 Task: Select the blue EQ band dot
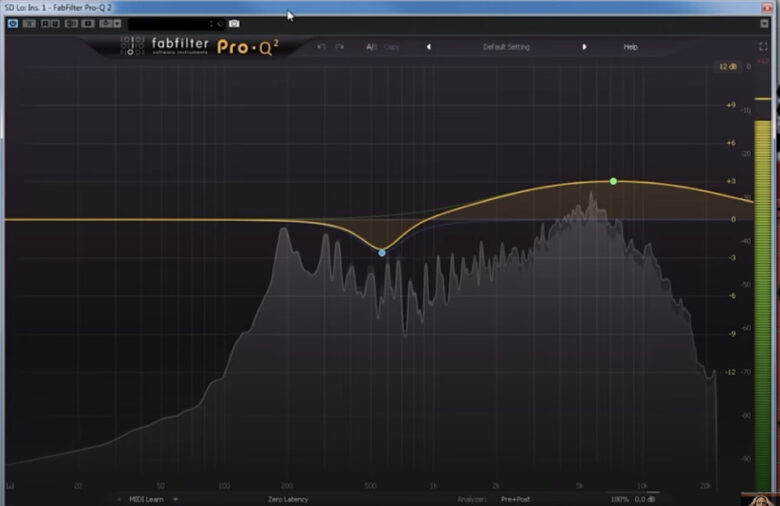pyautogui.click(x=382, y=253)
